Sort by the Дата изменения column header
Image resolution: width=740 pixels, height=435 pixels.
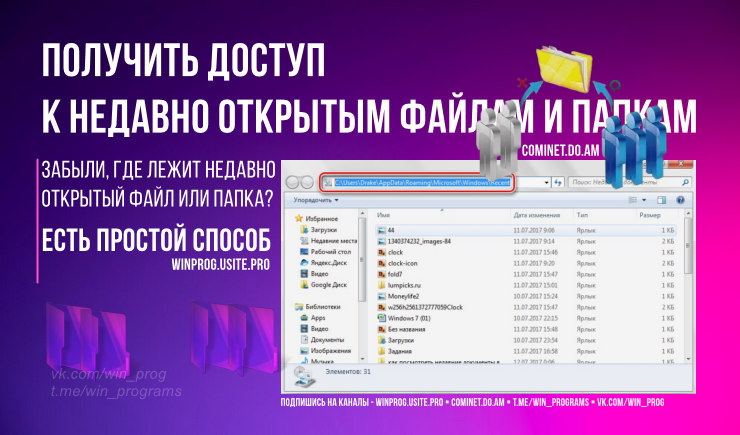(x=540, y=214)
